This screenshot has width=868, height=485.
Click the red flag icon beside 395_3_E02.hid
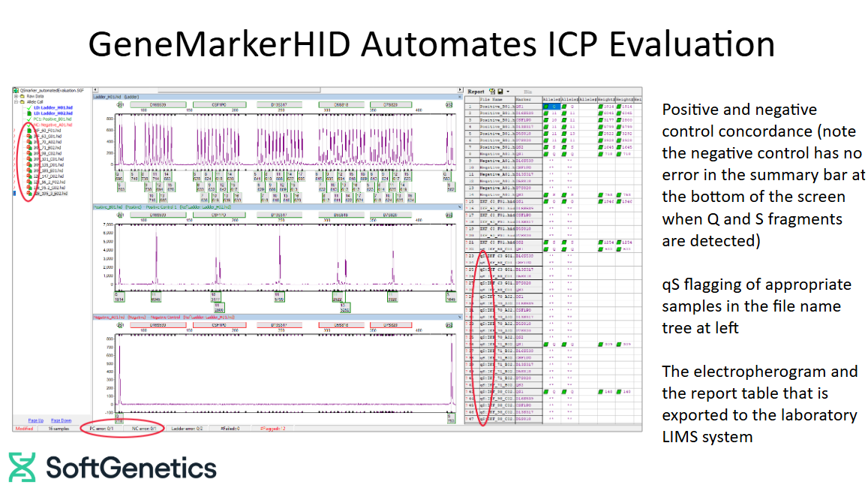pos(29,194)
